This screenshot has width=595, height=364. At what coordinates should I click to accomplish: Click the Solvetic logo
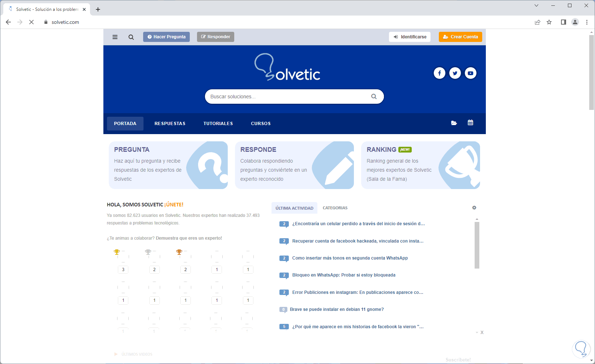pyautogui.click(x=287, y=67)
